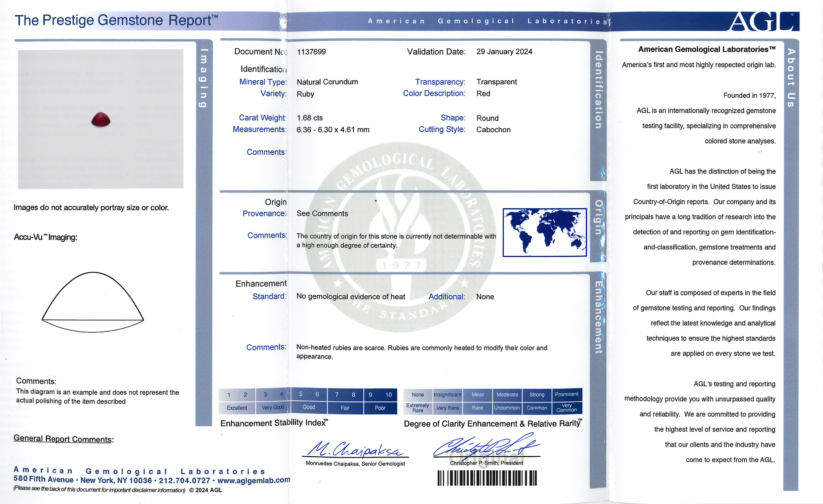Click the Good stability index cell
The height and width of the screenshot is (504, 823).
click(309, 407)
